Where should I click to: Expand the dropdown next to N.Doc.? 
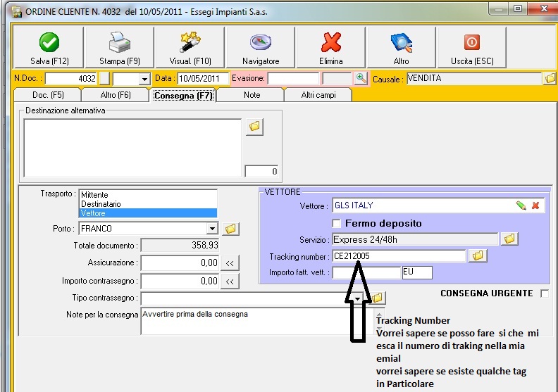click(x=144, y=79)
